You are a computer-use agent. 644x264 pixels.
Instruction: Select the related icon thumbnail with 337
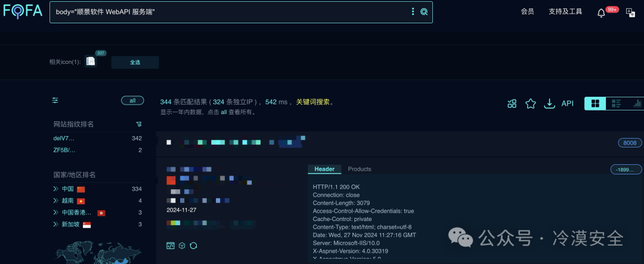[91, 62]
